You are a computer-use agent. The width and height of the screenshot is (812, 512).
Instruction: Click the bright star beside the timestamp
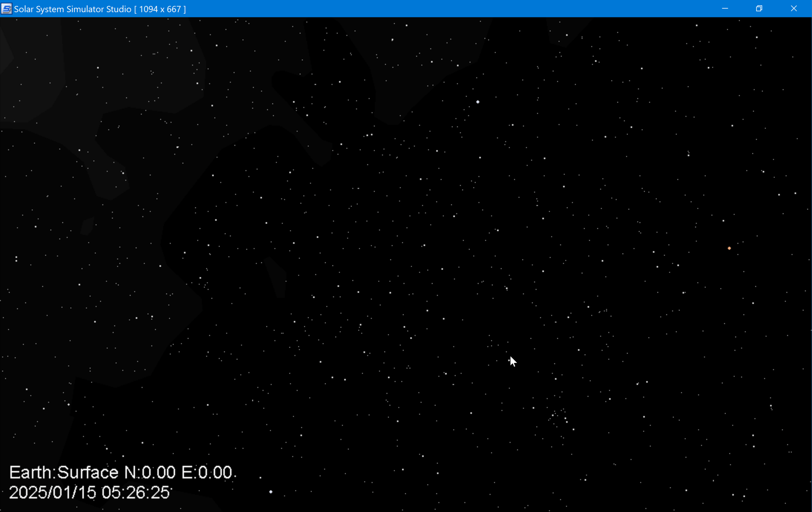271,492
